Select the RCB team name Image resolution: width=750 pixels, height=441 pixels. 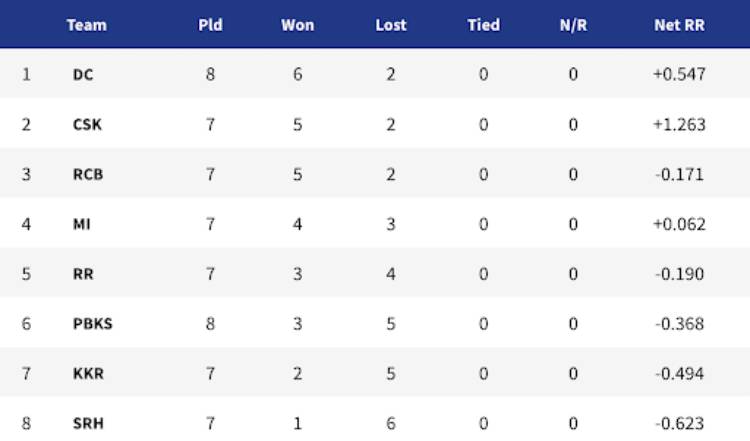pyautogui.click(x=88, y=175)
